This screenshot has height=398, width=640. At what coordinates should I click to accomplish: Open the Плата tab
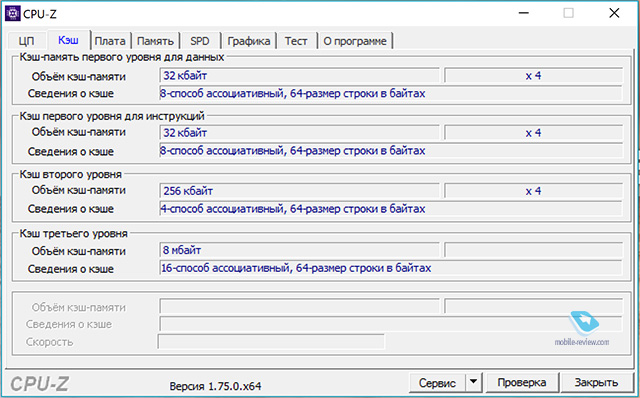coord(110,41)
